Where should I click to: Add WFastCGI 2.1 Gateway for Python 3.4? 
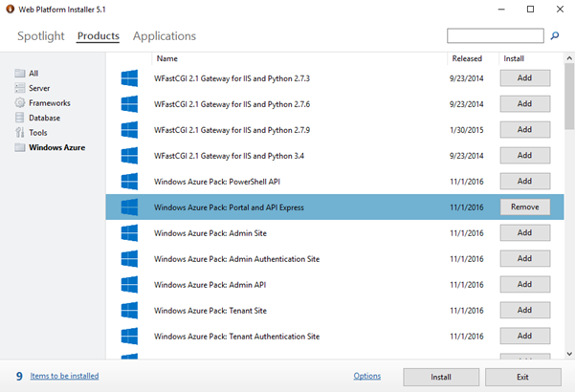click(x=524, y=155)
